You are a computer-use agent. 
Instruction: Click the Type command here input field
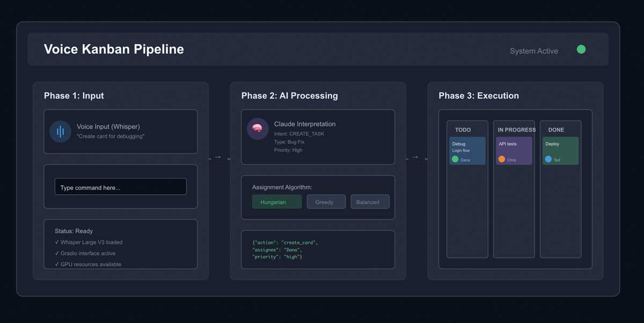[120, 186]
